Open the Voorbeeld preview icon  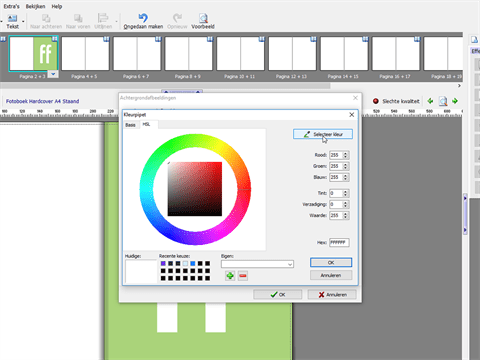(203, 18)
